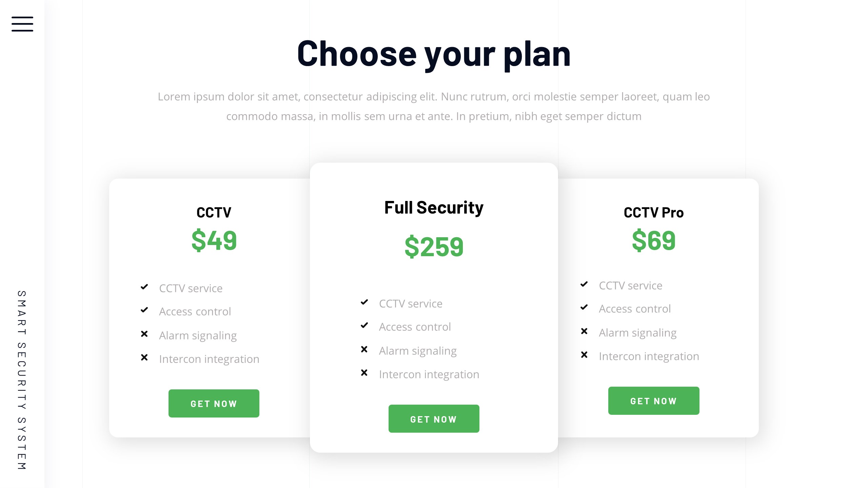
Task: Click GET NOW under the CCTV Pro plan
Action: click(x=653, y=401)
